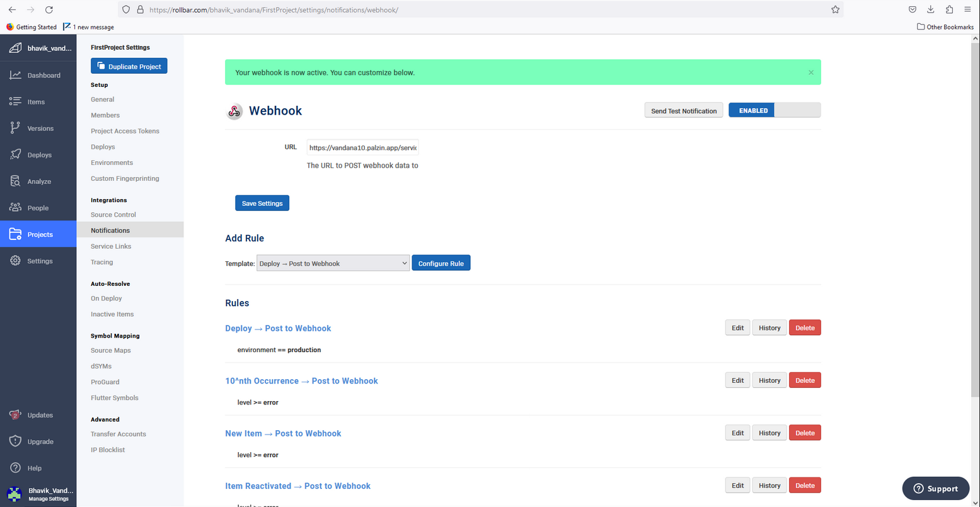Click Send Test Notification button
980x507 pixels.
point(684,111)
